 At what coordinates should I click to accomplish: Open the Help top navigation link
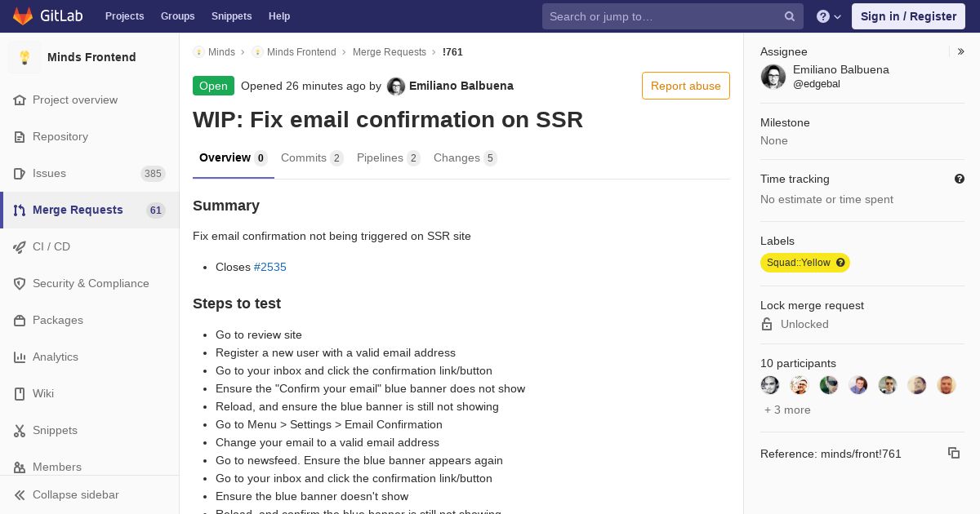pos(279,16)
